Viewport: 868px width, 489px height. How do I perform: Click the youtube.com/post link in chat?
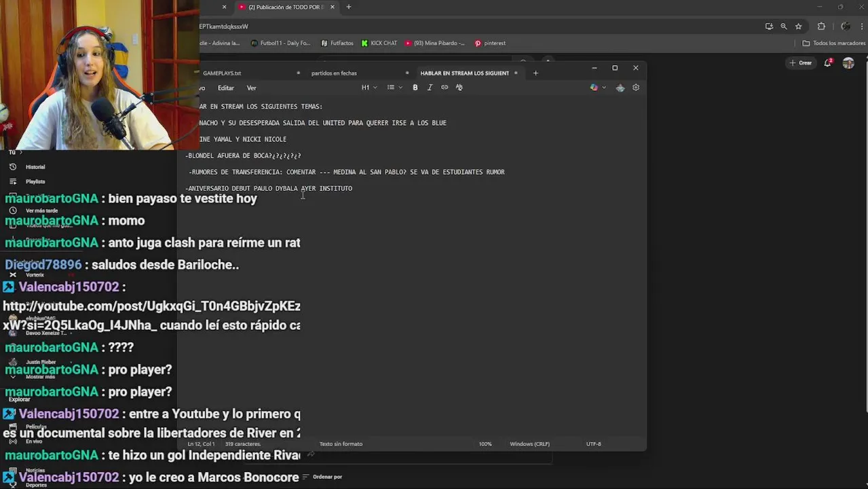click(x=151, y=316)
